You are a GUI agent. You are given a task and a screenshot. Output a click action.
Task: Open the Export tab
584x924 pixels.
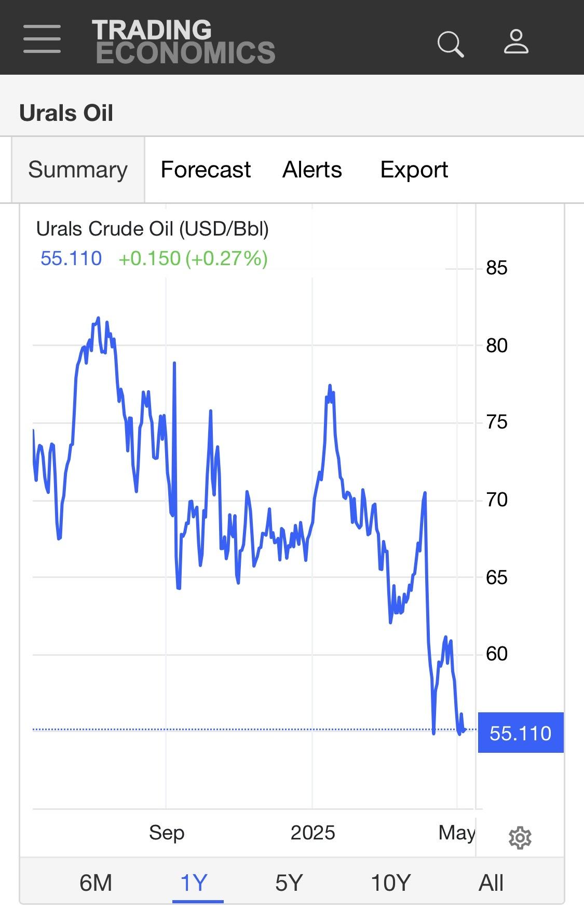click(414, 170)
